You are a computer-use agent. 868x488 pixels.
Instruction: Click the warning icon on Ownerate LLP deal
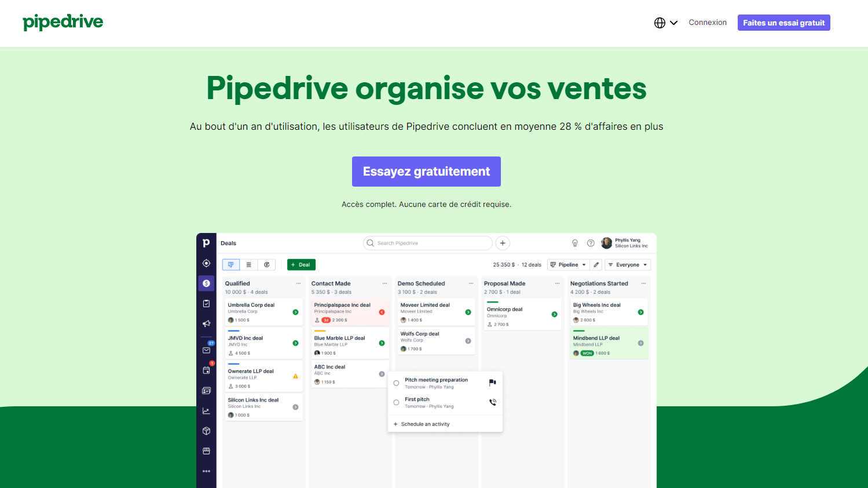pos(295,376)
